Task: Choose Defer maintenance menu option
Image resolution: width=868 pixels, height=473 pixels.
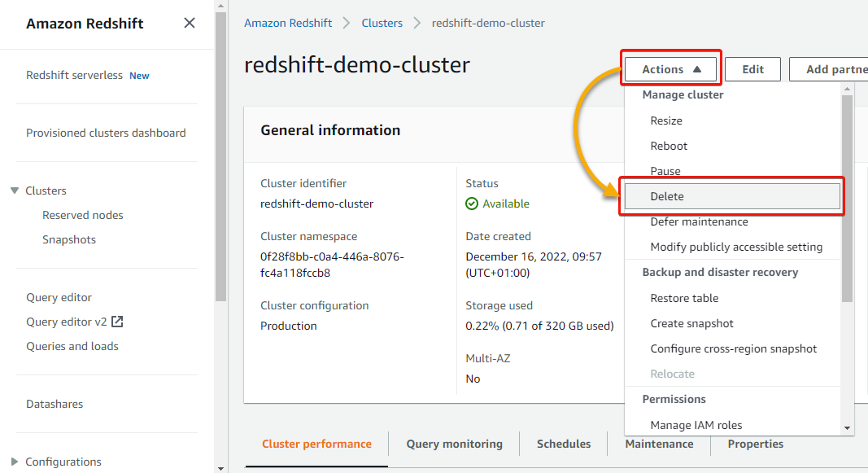Action: click(x=699, y=221)
